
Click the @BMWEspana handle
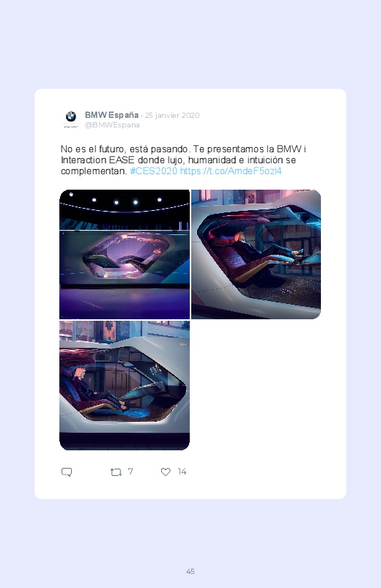click(x=112, y=125)
